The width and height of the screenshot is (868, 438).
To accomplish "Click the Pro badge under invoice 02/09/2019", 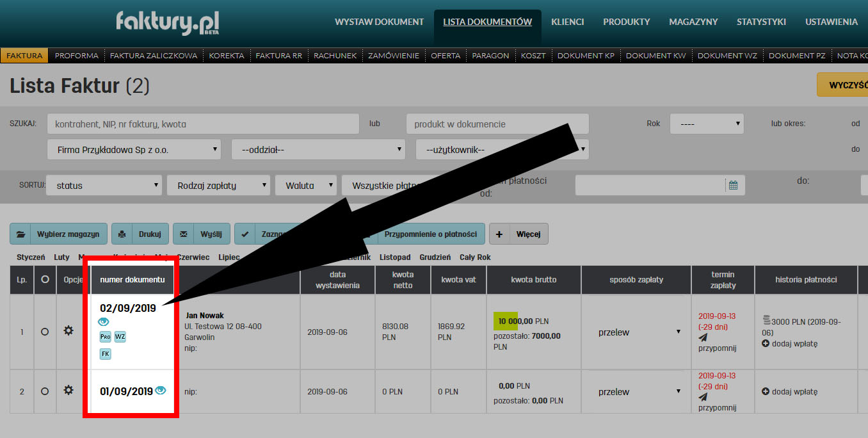I will [106, 337].
